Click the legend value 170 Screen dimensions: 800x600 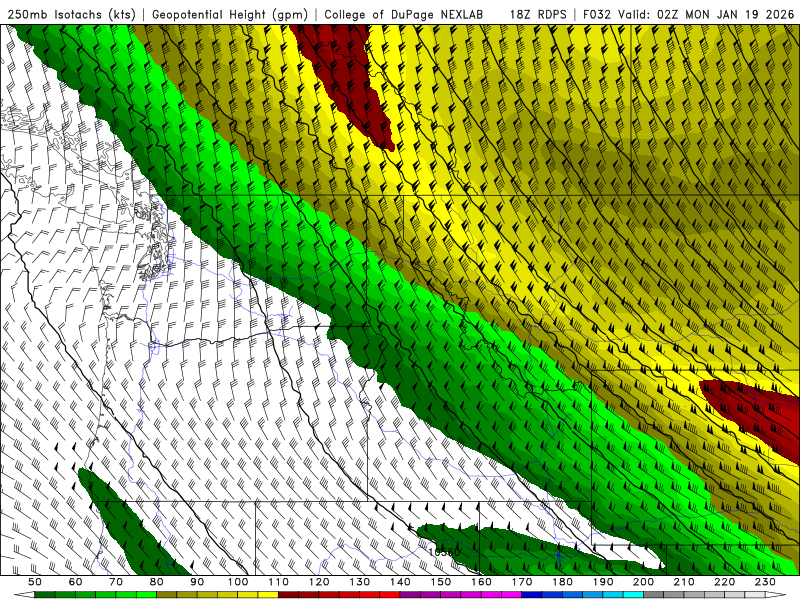click(x=521, y=582)
